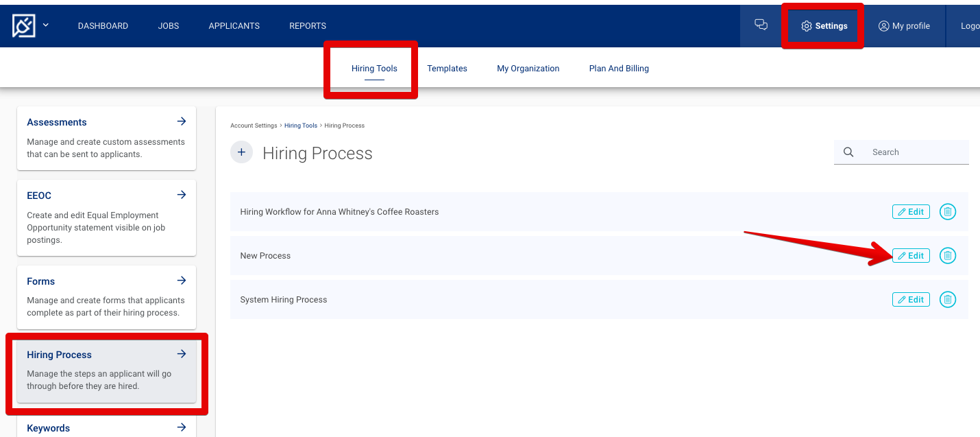Click the plus icon to add a hiring process

click(241, 152)
